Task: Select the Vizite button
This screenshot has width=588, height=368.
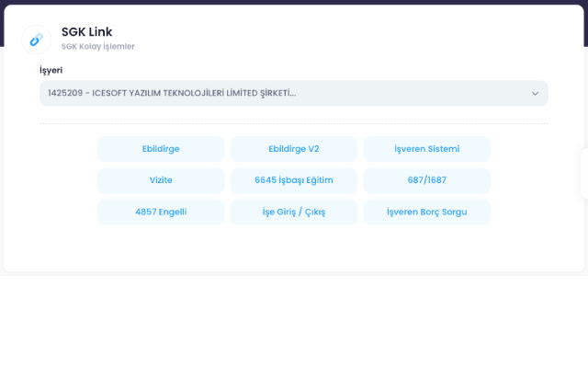Action: pos(161,180)
